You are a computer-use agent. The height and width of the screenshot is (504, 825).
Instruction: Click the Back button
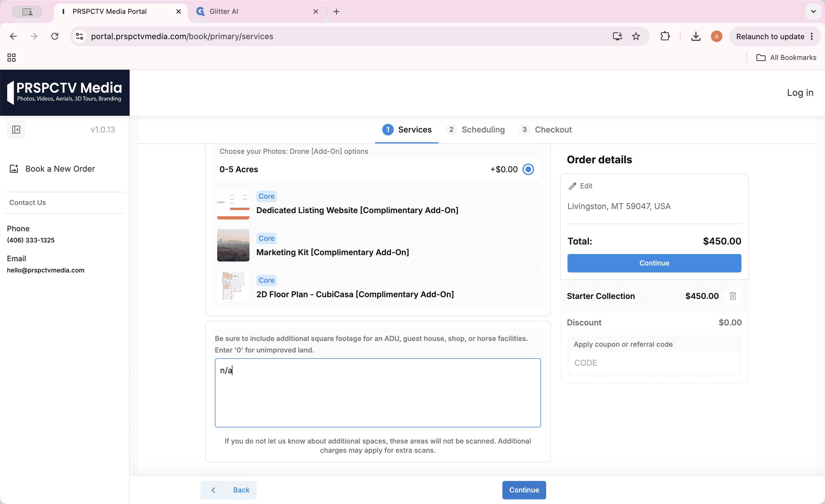pyautogui.click(x=229, y=490)
